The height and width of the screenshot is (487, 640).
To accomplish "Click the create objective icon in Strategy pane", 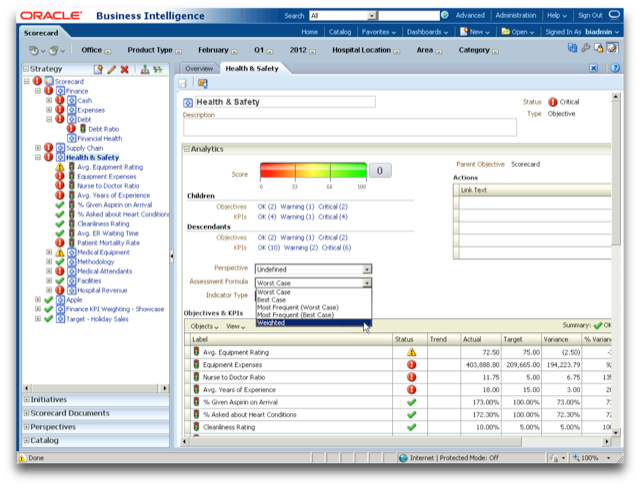I will click(99, 69).
